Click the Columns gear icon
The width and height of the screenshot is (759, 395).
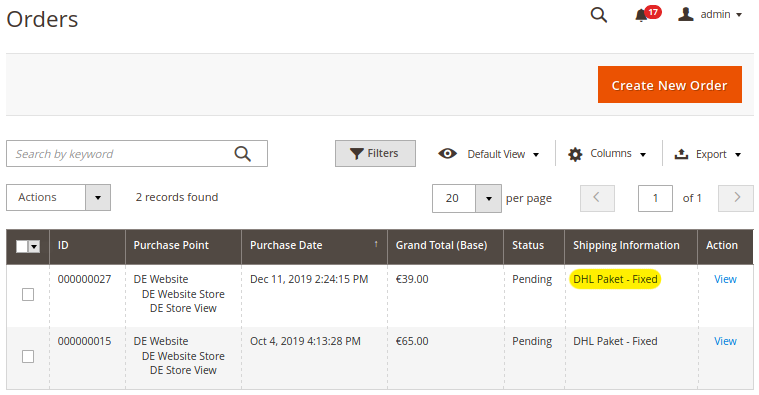pyautogui.click(x=575, y=154)
